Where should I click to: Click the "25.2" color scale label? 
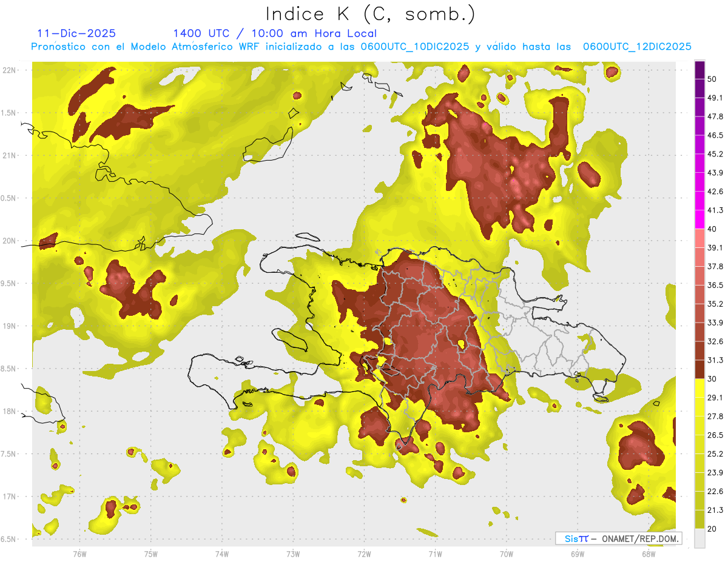coord(715,454)
